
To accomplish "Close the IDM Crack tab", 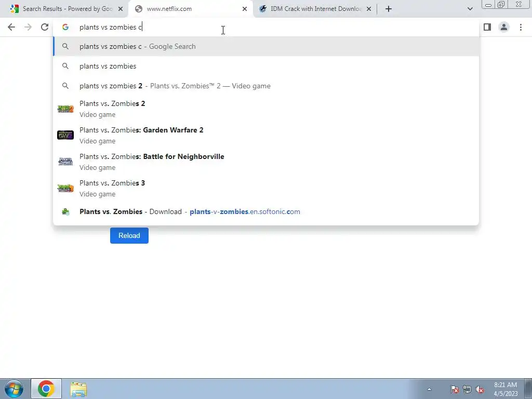I will 369,9.
